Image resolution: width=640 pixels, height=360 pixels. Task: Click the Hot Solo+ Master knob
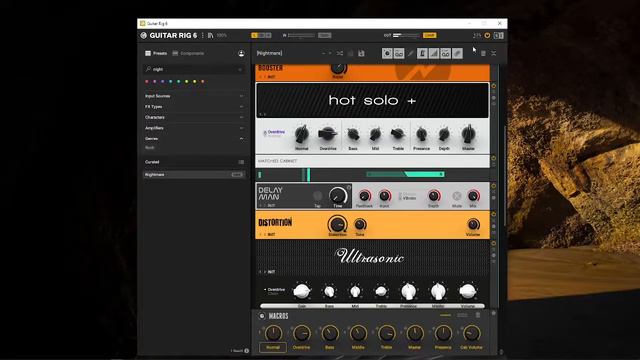point(468,134)
